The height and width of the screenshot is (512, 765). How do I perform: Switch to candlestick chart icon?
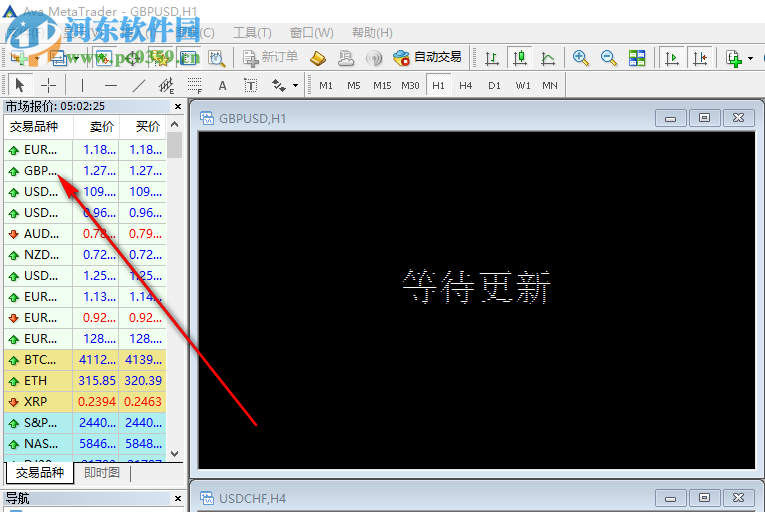click(520, 58)
